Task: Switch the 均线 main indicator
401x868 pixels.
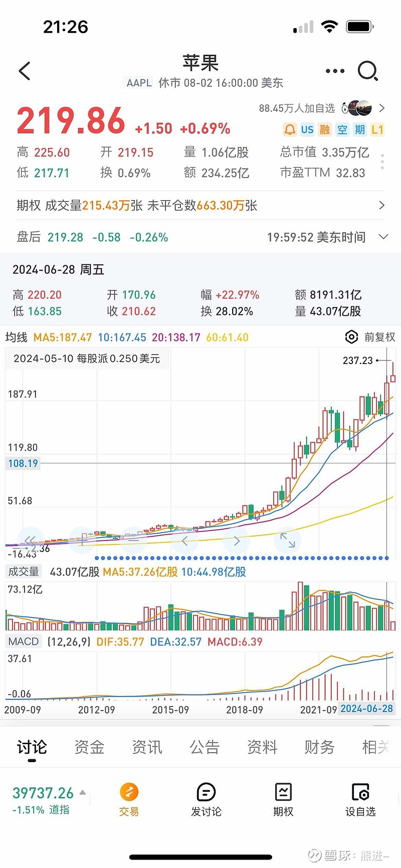Action: (16, 337)
